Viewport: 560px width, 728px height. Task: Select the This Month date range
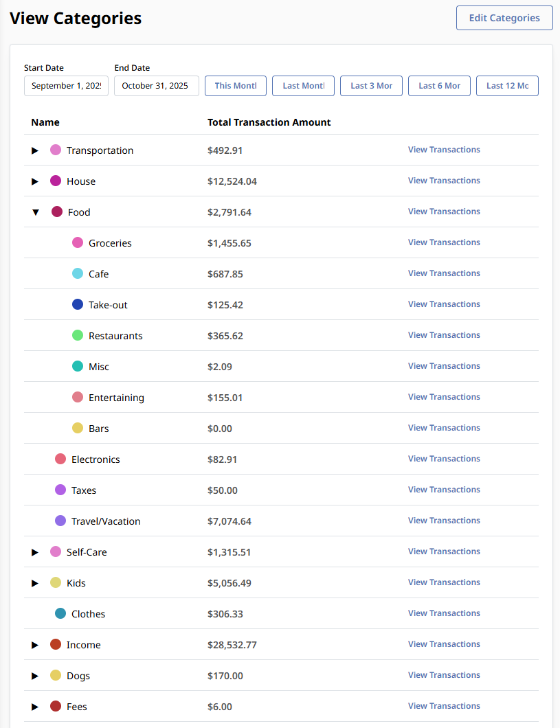tap(236, 86)
